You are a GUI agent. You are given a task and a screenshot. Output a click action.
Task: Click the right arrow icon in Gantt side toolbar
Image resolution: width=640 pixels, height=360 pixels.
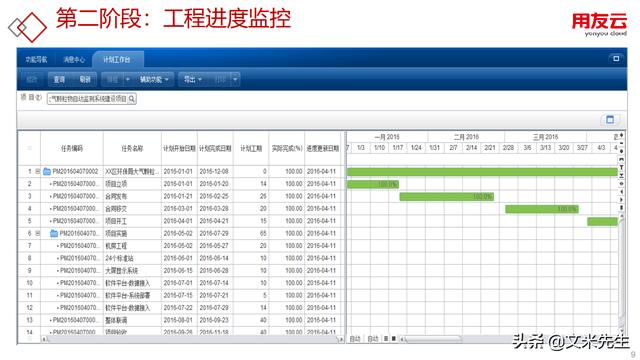point(621,200)
